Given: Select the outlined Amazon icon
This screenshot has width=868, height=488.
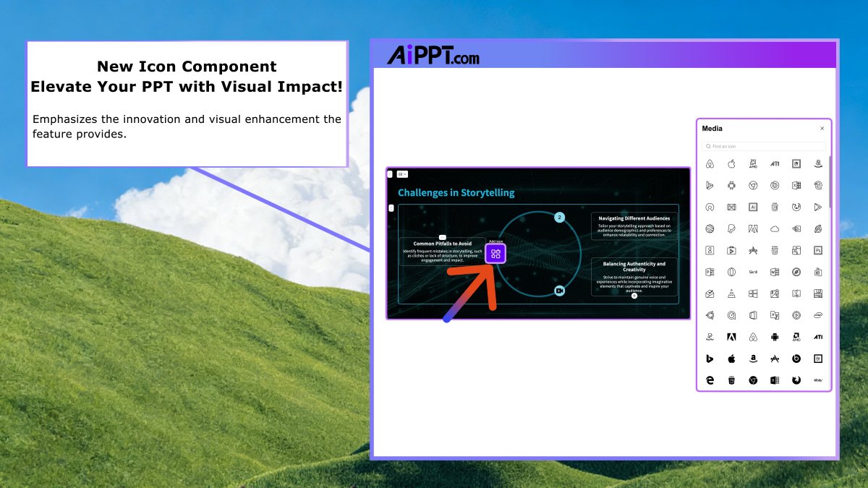Looking at the screenshot, I should 818,164.
